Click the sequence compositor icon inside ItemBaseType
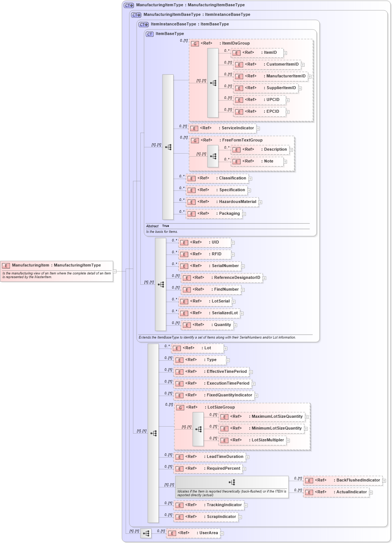The width and height of the screenshot is (392, 543). pos(168,147)
